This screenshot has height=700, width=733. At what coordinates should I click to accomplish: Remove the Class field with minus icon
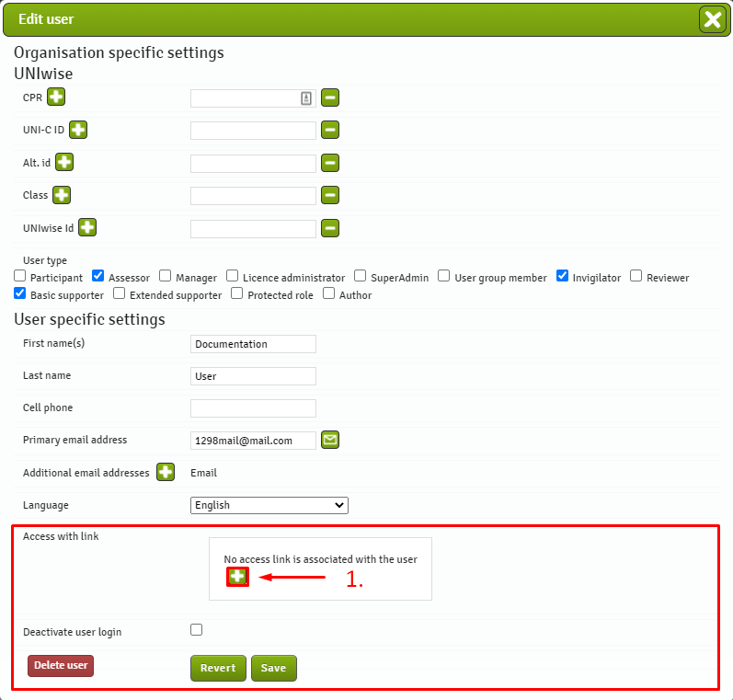(330, 195)
